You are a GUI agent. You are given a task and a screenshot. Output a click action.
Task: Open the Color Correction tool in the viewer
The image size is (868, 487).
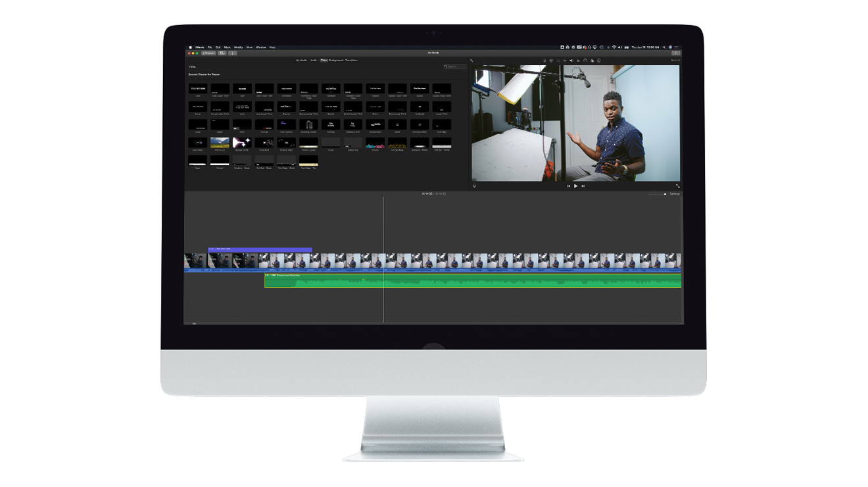click(551, 60)
